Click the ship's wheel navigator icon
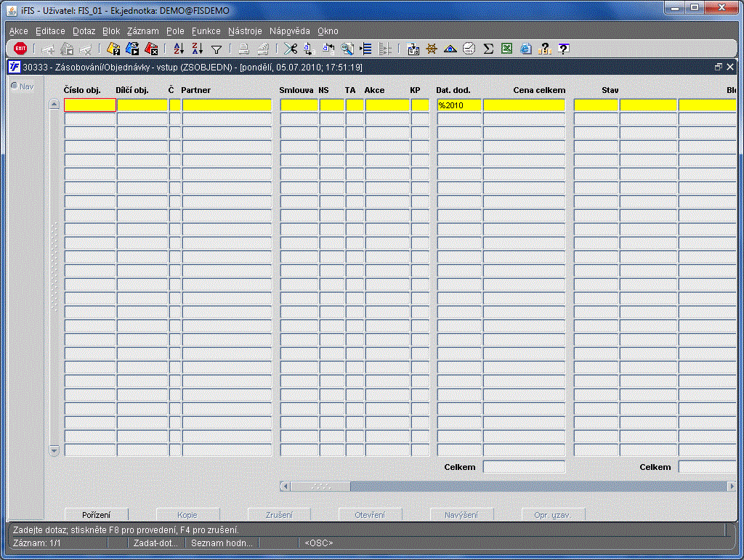744x560 pixels. coord(432,49)
